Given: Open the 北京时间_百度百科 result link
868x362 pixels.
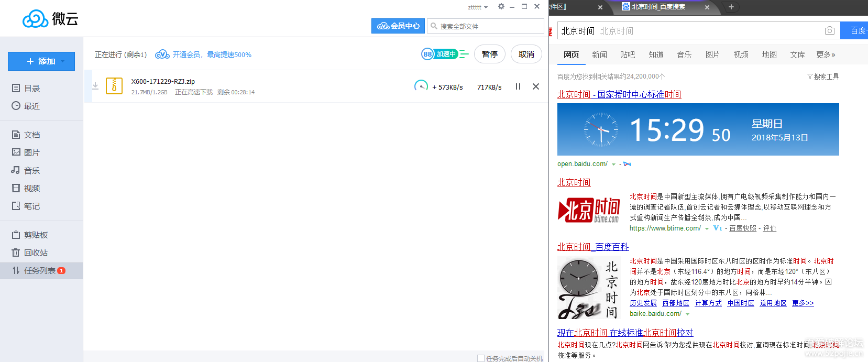Looking at the screenshot, I should click(x=593, y=247).
